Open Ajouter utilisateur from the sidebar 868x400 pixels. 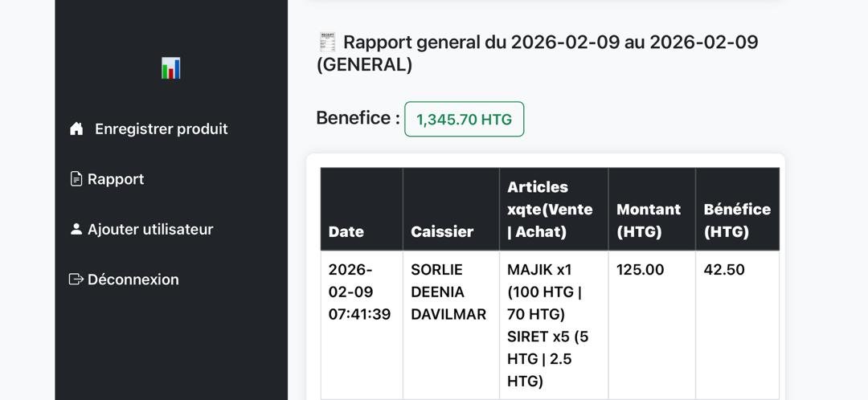[150, 229]
